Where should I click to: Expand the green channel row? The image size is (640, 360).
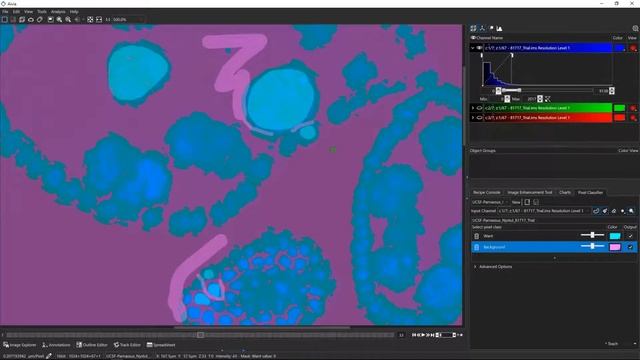click(x=473, y=108)
